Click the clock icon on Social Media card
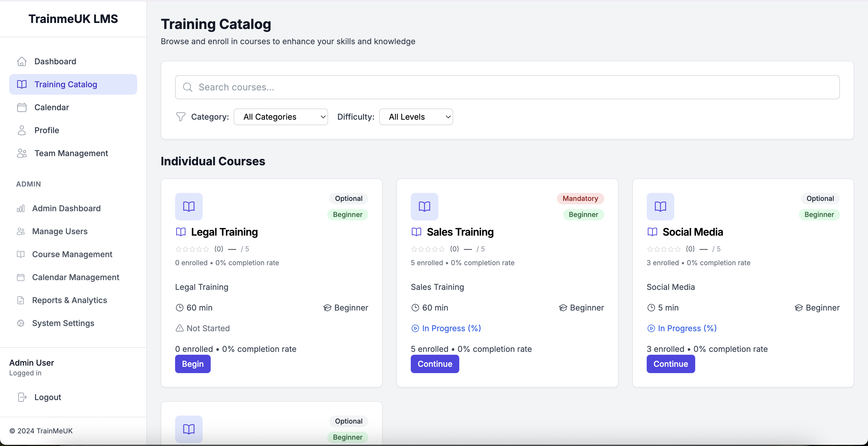This screenshot has width=868, height=446. point(651,308)
